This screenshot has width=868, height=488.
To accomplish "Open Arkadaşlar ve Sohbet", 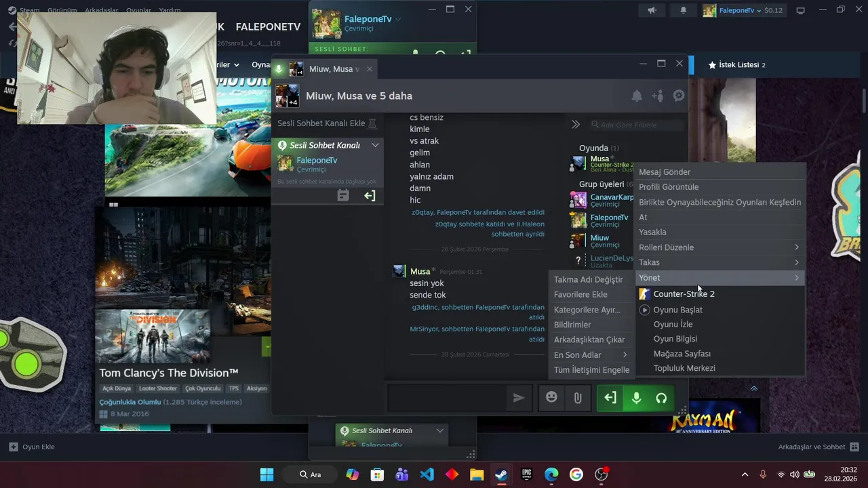I will point(818,447).
